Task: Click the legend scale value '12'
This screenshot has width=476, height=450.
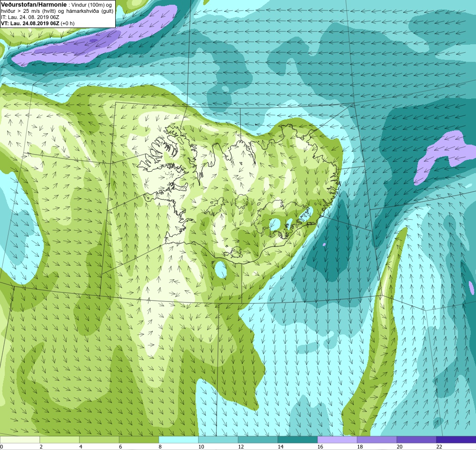Action: (241, 446)
